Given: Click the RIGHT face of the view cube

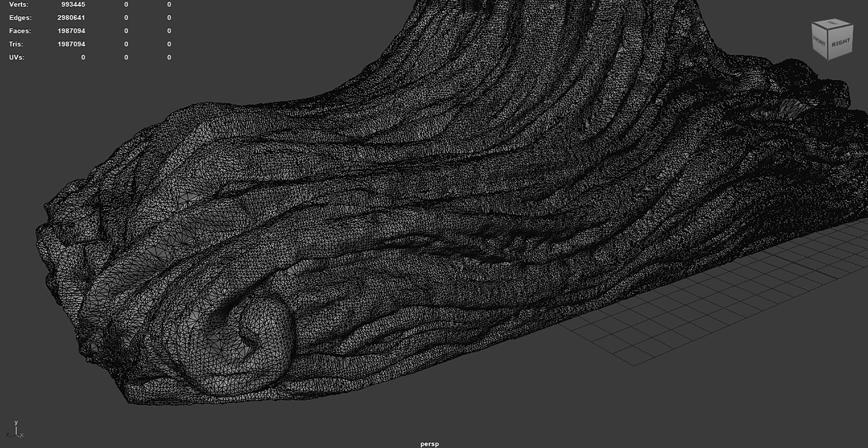Looking at the screenshot, I should 841,43.
